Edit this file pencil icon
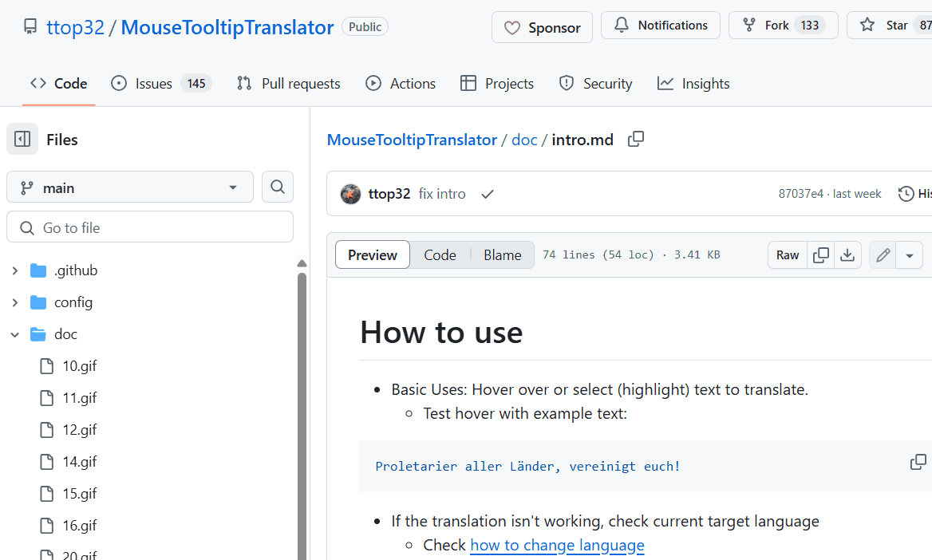This screenshot has width=932, height=560. 883,255
